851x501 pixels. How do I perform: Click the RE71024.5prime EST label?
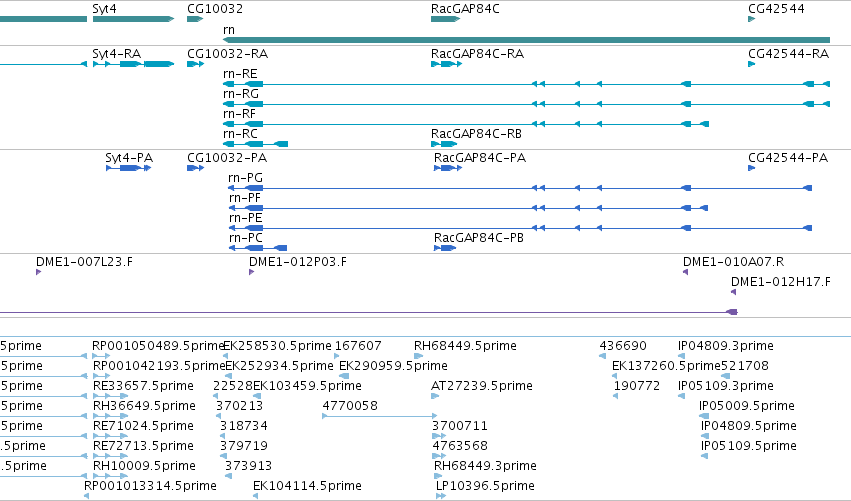pos(143,427)
